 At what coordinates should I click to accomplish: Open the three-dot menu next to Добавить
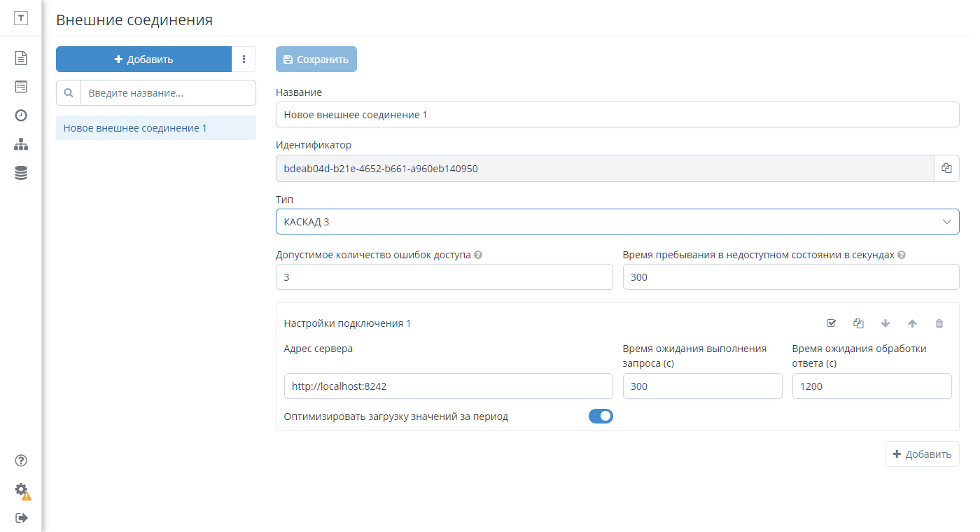[244, 59]
